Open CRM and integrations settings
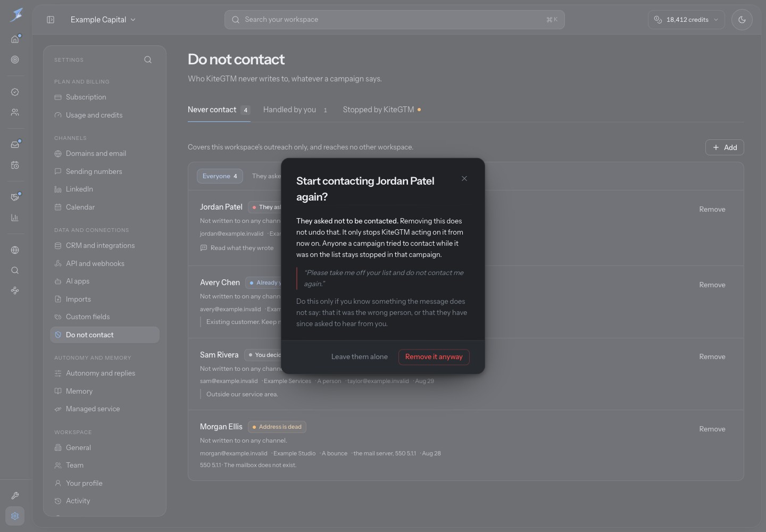 pyautogui.click(x=105, y=246)
